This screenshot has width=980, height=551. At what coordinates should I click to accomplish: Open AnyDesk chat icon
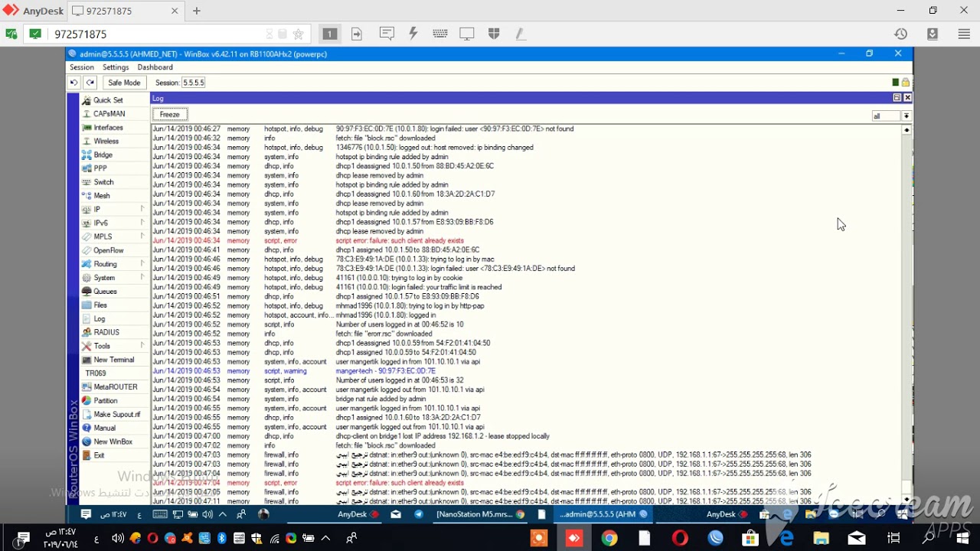click(x=387, y=34)
